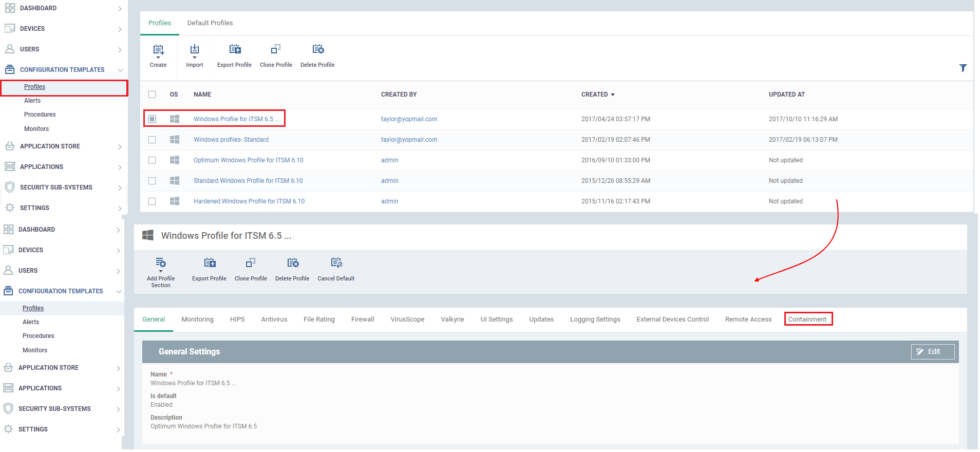Switch to Default Profiles tab
The width and height of the screenshot is (980, 452).
[210, 23]
